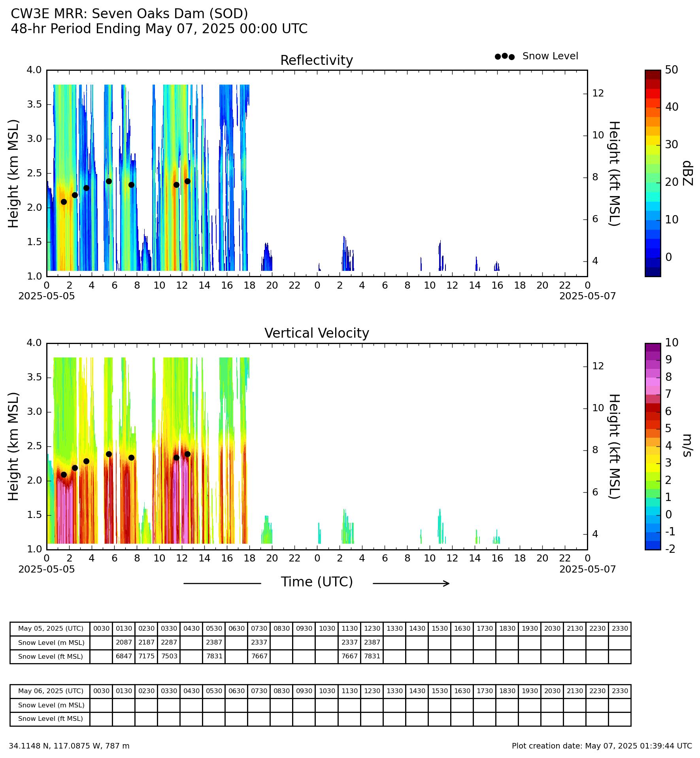Click the 10 tick on m/s color bar
Screen dimensions: 700x758
coord(671,343)
